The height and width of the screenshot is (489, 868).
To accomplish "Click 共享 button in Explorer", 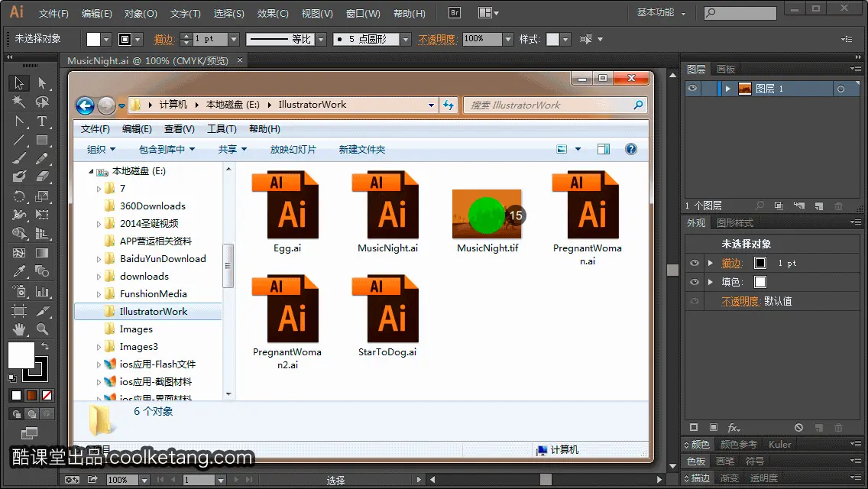I will click(x=232, y=150).
